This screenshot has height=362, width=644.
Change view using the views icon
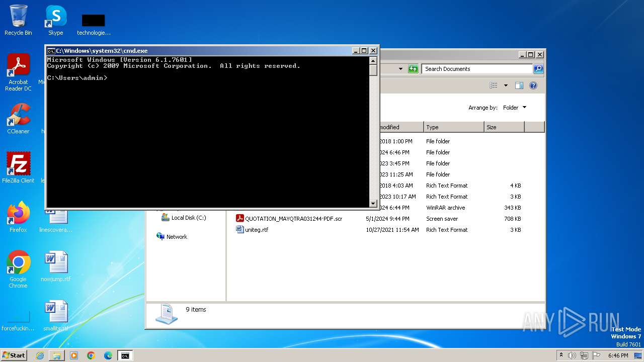click(x=494, y=85)
